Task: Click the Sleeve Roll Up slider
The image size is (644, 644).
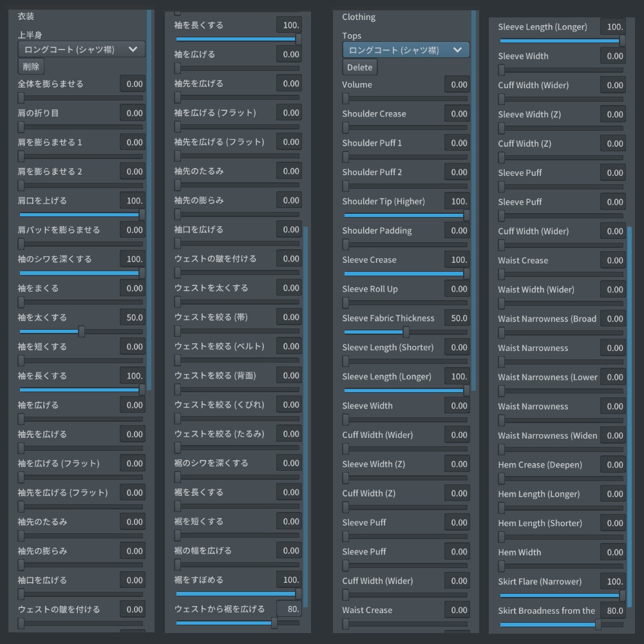Action: click(405, 303)
